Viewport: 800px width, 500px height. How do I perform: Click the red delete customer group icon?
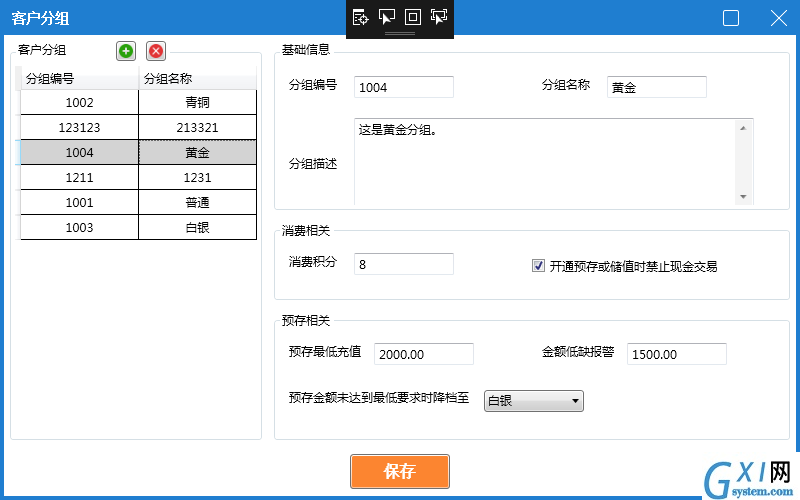[156, 51]
